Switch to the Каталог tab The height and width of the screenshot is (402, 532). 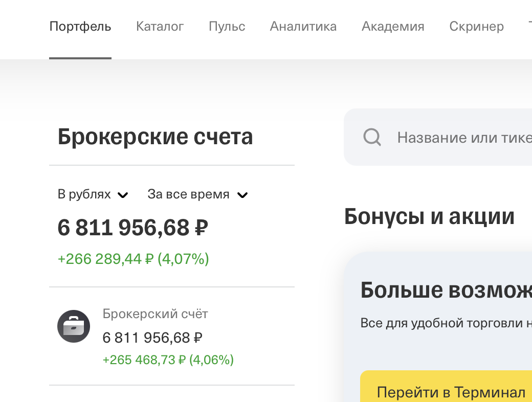(160, 27)
